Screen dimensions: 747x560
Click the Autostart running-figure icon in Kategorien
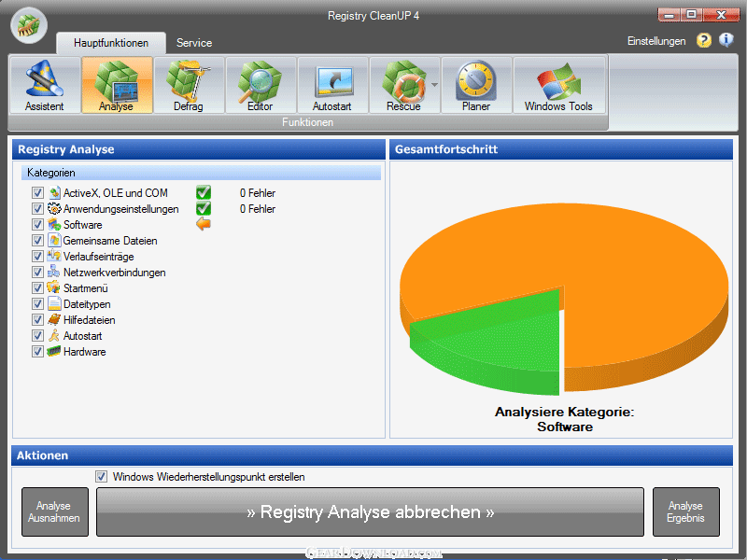click(x=54, y=336)
